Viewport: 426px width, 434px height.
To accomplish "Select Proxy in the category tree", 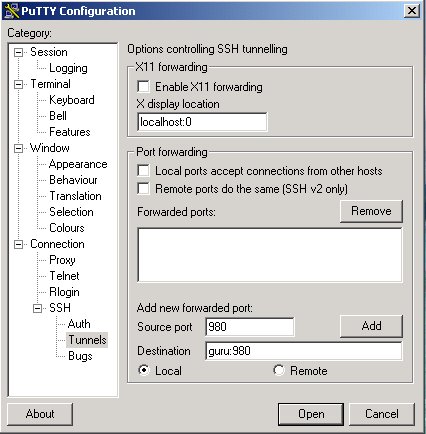I will [62, 260].
